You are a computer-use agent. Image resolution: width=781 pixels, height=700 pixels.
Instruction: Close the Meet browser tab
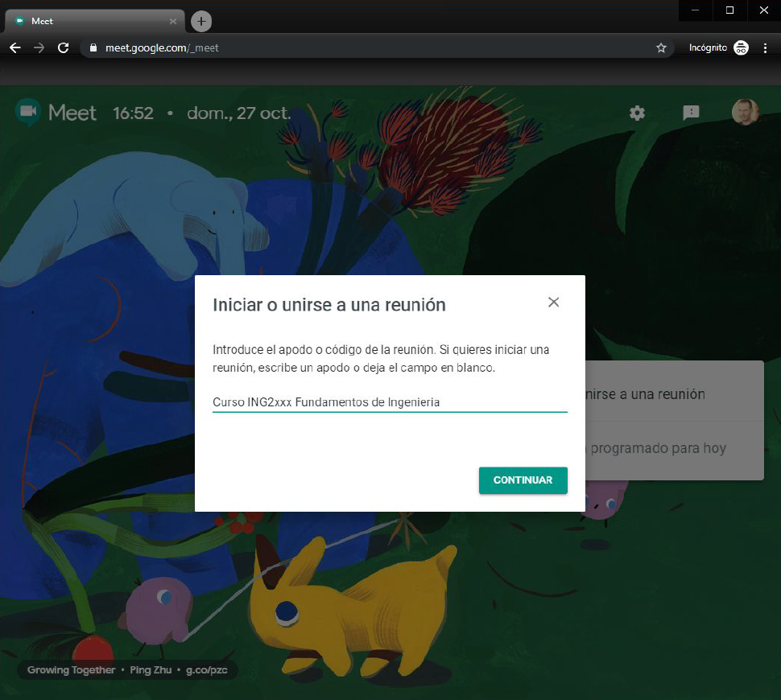[173, 22]
